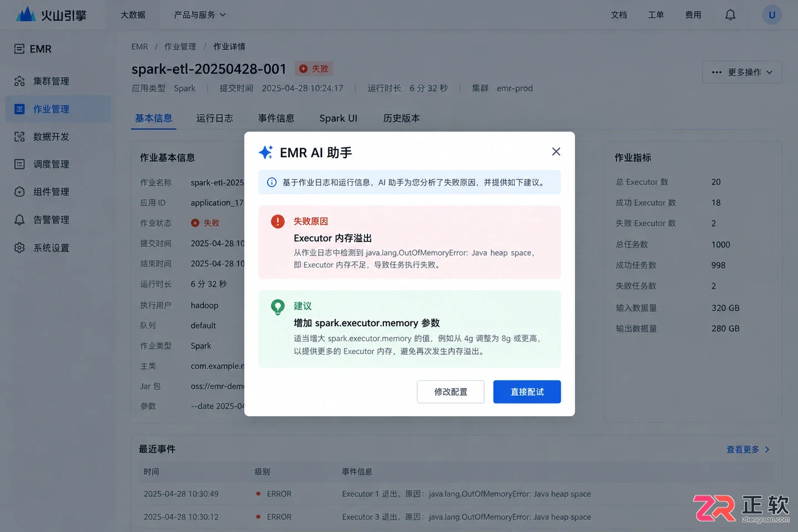Click the EMR sidebar header icon
The width and height of the screenshot is (798, 532).
pyautogui.click(x=19, y=49)
